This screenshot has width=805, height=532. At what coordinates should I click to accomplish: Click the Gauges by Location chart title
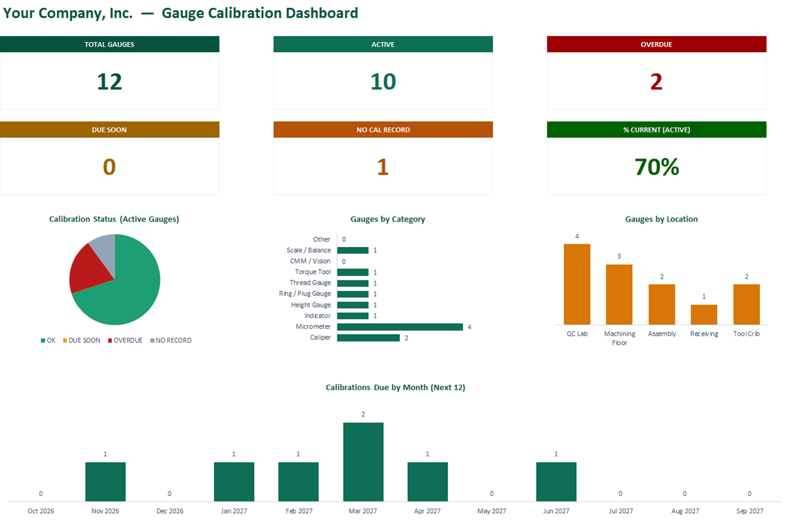pos(662,219)
